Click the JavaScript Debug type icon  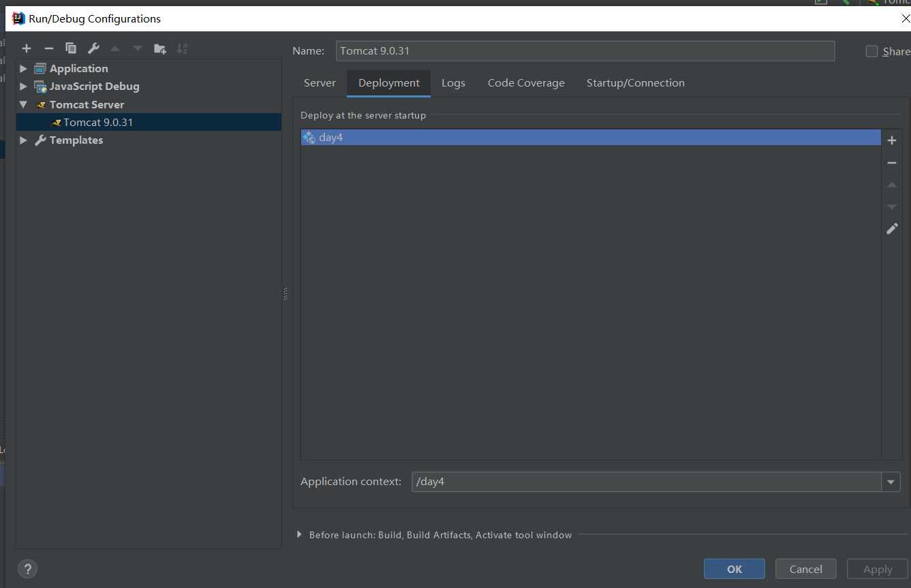40,87
